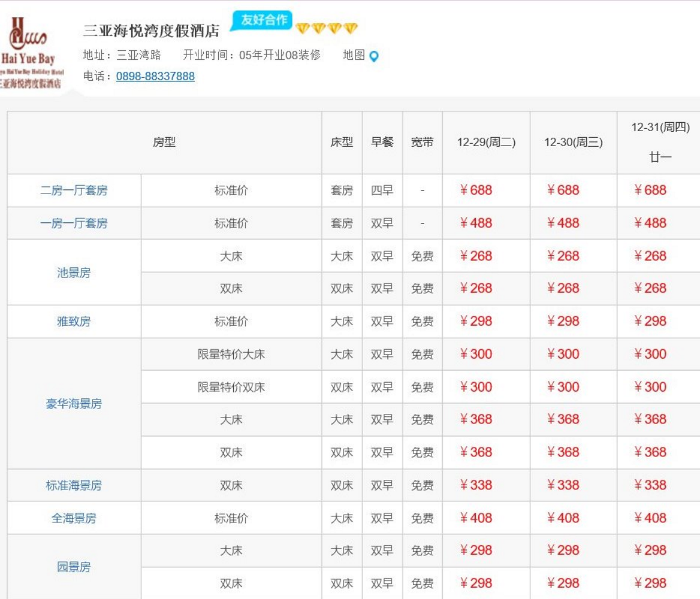Click the 宽带 column header

(x=423, y=143)
